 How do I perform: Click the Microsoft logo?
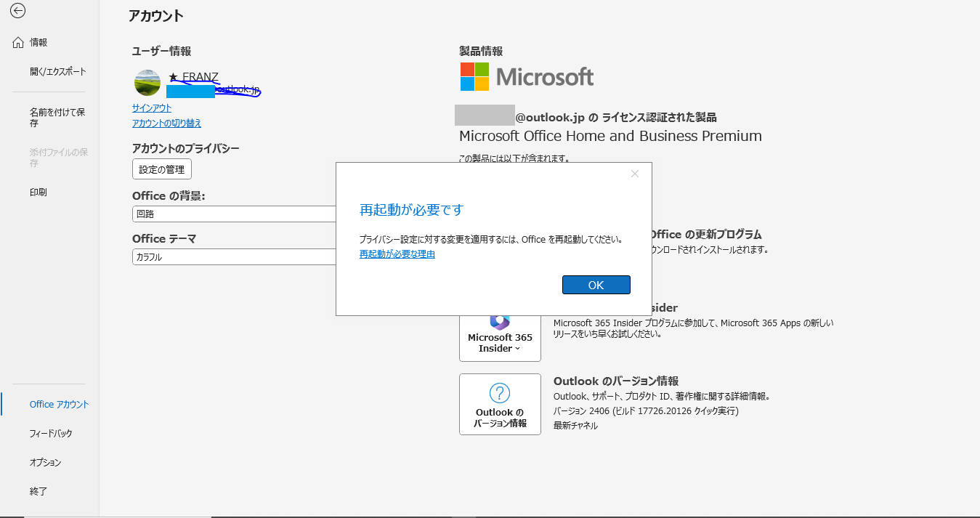point(527,76)
